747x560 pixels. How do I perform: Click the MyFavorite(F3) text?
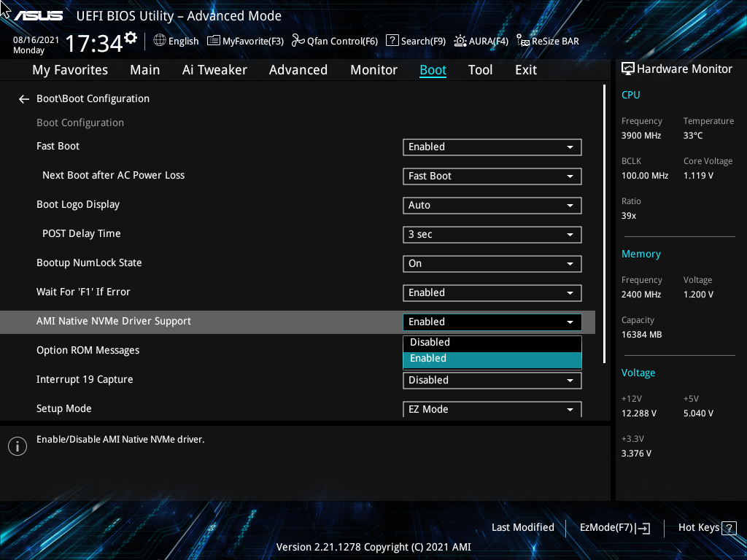(x=253, y=42)
